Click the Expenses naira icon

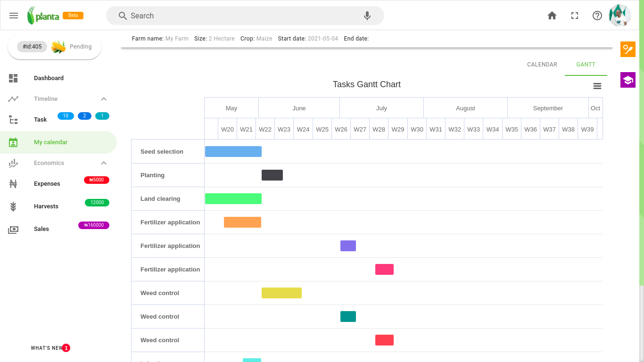pyautogui.click(x=13, y=184)
